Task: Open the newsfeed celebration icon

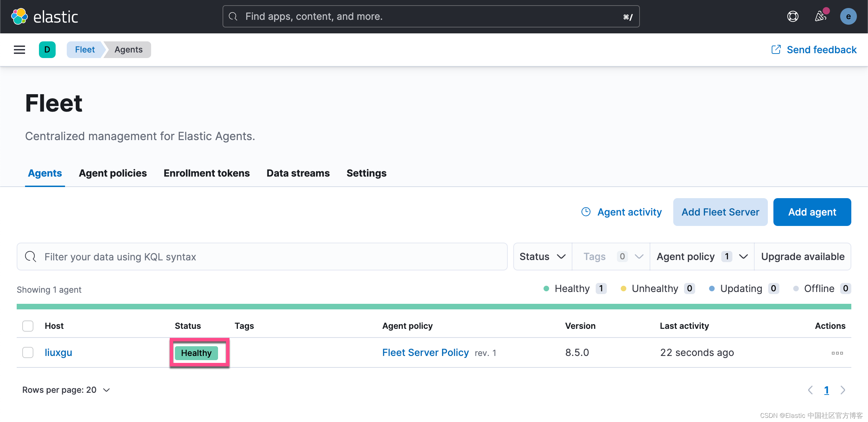Action: 821,16
